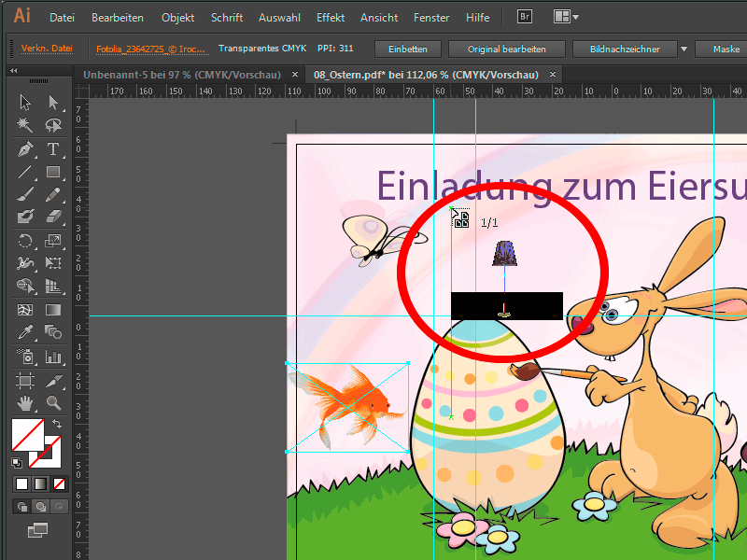The image size is (747, 560).
Task: Choose the Blob Brush tool
Action: [x=25, y=217]
